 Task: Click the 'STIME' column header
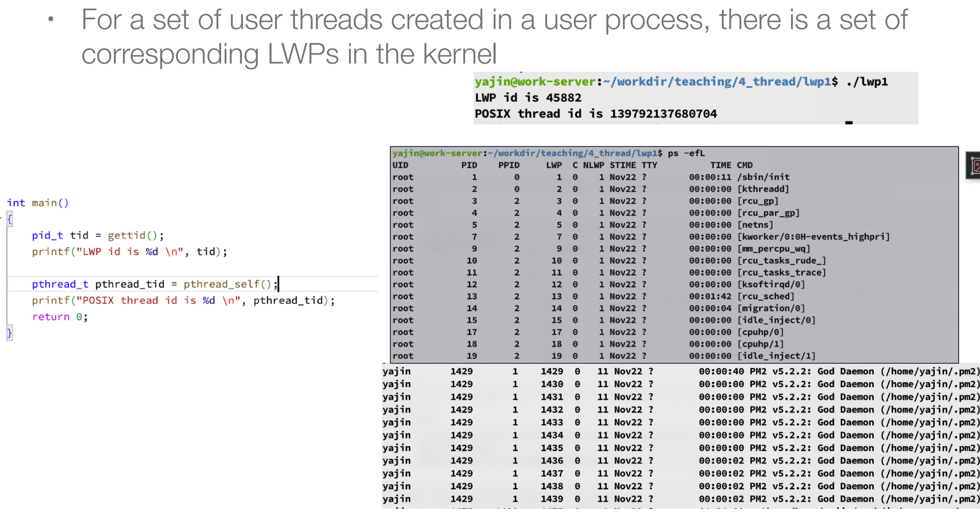point(623,165)
